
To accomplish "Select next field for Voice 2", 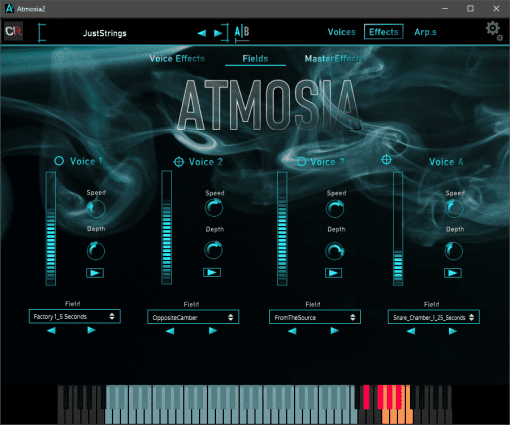I will (213, 331).
